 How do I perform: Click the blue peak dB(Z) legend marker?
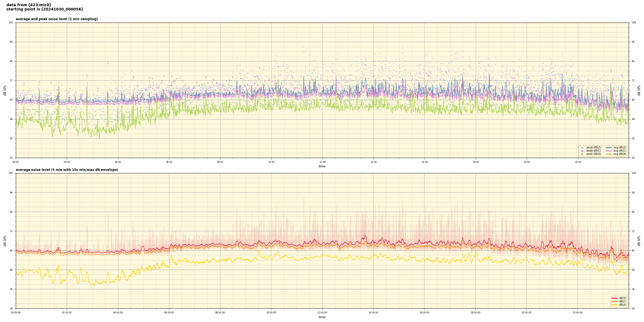(x=582, y=148)
